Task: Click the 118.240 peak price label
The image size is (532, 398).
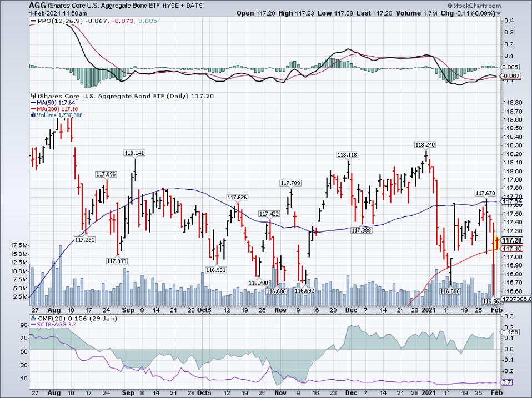Action: tap(425, 145)
